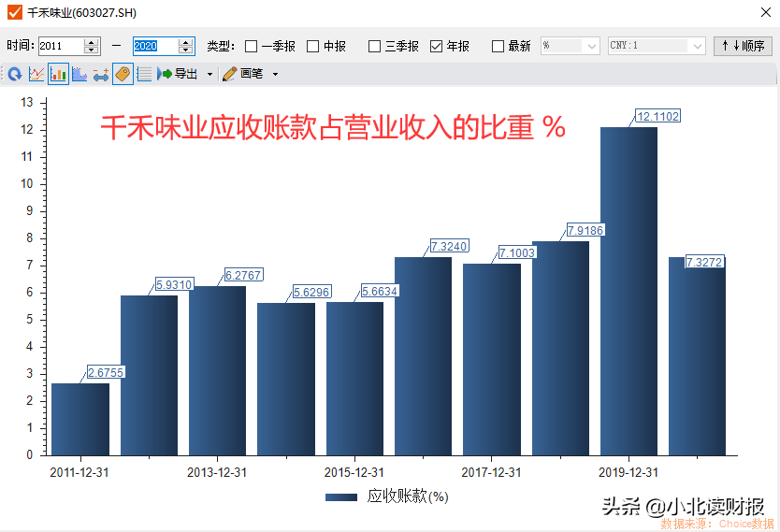Click the refresh chart icon
Image resolution: width=780 pixels, height=532 pixels.
tap(15, 74)
